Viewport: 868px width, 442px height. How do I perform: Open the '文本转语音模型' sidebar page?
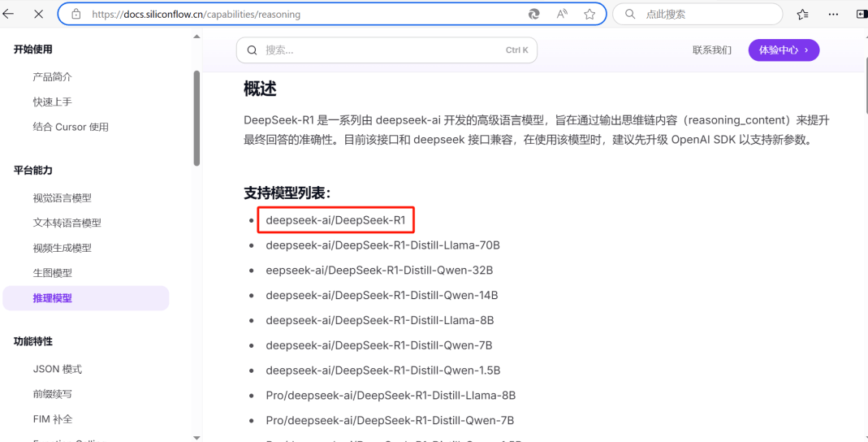[x=67, y=223]
